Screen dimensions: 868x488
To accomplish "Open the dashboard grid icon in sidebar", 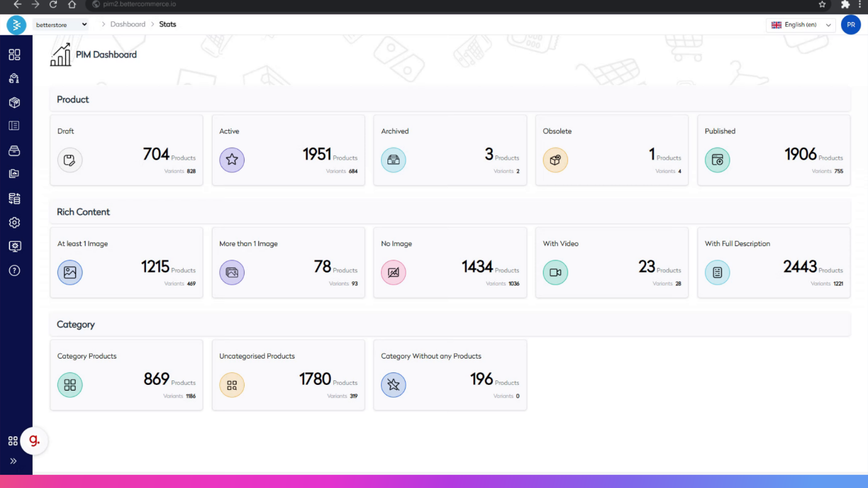I will [14, 55].
